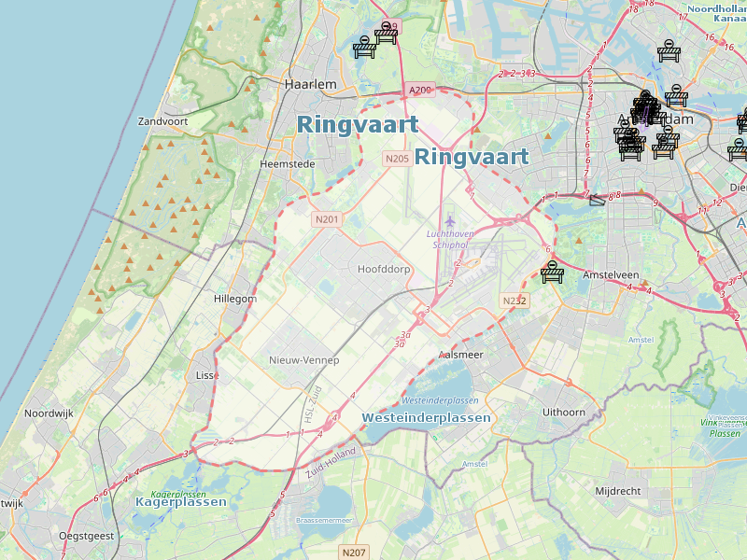
Task: Click the Haarlem city label
Action: pyautogui.click(x=310, y=84)
